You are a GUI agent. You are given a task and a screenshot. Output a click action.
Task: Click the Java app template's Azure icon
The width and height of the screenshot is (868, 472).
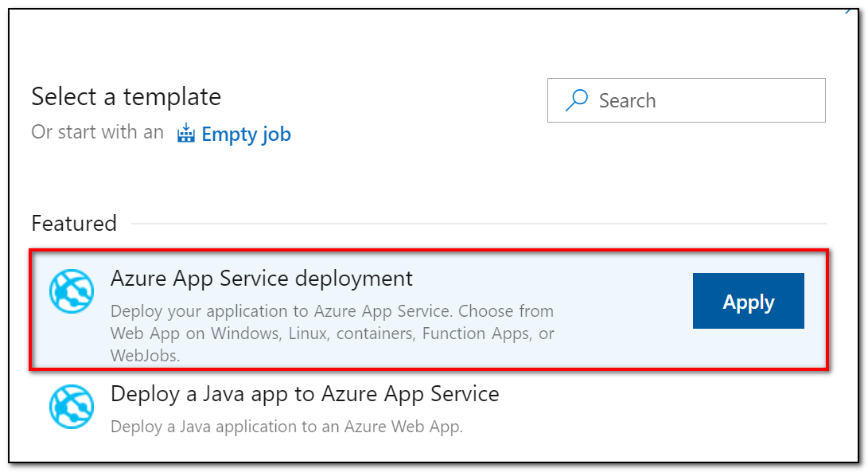[72, 407]
